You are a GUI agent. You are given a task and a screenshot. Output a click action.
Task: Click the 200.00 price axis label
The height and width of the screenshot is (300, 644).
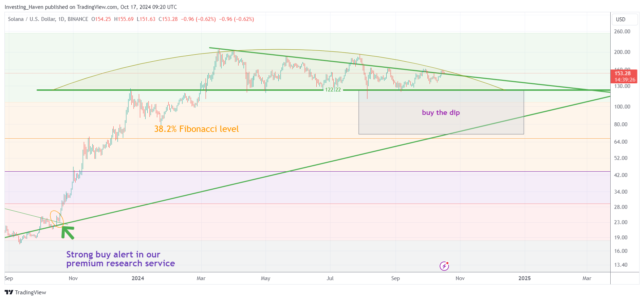(622, 52)
